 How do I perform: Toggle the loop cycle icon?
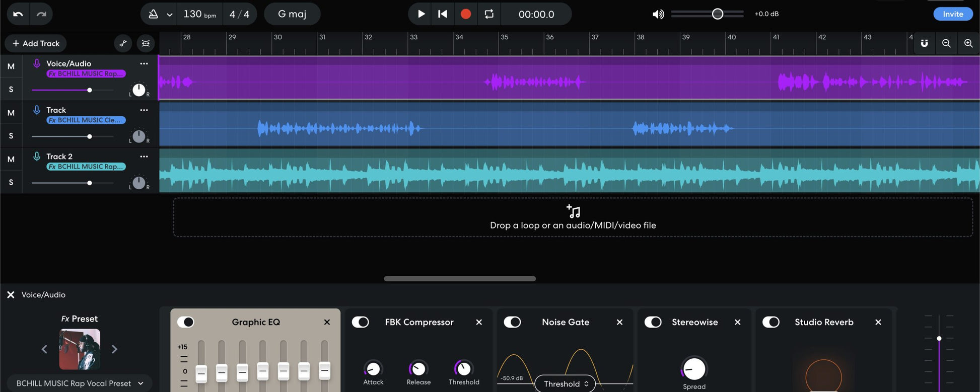tap(489, 14)
